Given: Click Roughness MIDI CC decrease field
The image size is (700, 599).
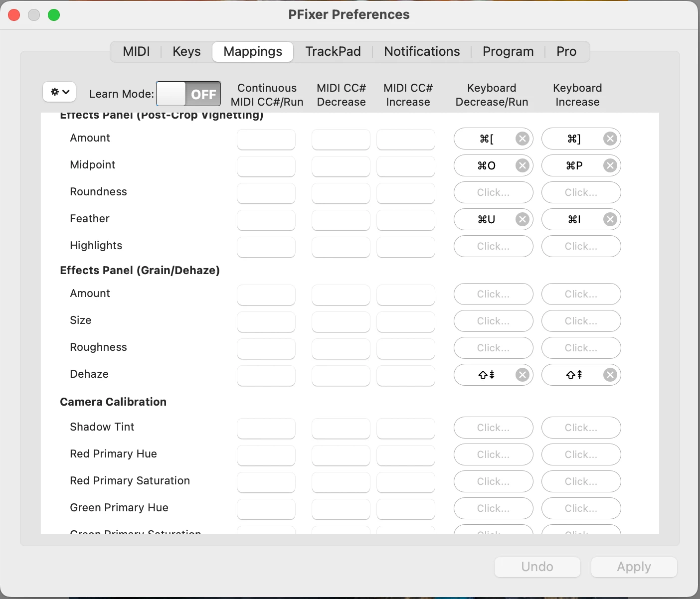Looking at the screenshot, I should click(341, 349).
